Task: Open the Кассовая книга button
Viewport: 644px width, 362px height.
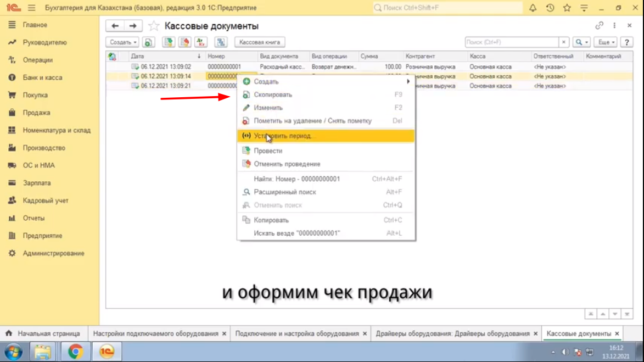Action: click(x=260, y=42)
